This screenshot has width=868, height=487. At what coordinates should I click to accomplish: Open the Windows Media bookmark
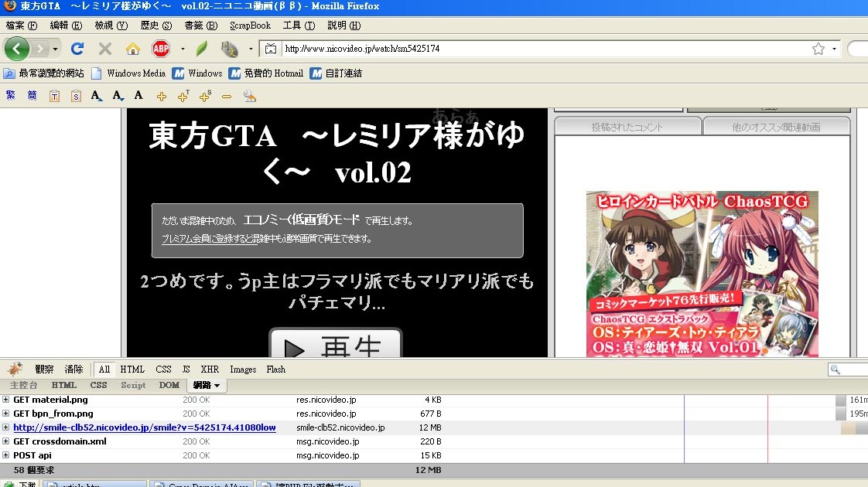129,73
